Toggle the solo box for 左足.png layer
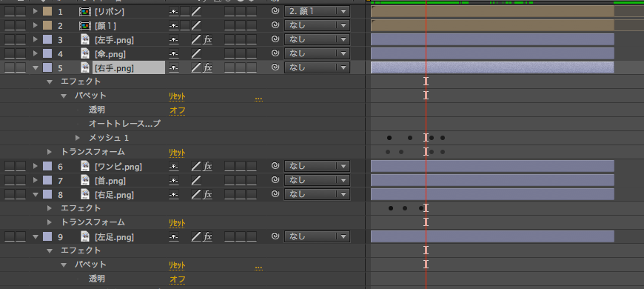The height and width of the screenshot is (289, 644). pos(10,236)
